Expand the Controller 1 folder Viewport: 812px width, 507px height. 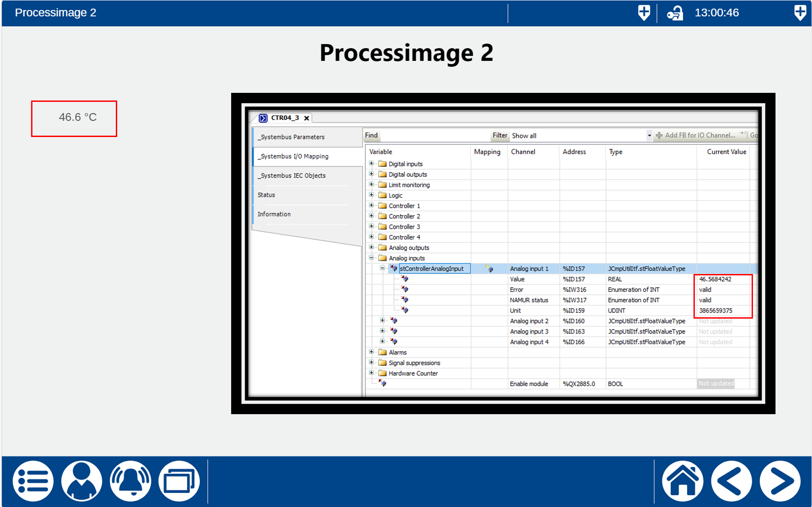[371, 206]
